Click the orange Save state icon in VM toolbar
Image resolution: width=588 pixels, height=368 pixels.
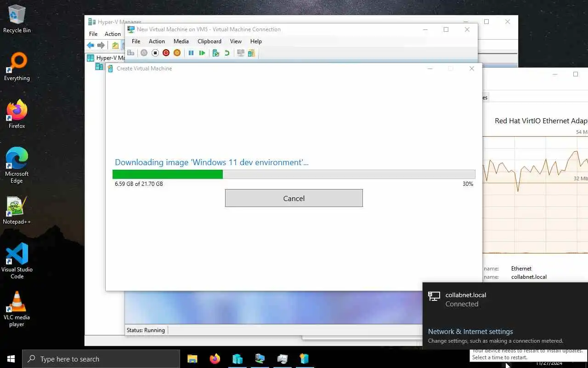(x=177, y=53)
